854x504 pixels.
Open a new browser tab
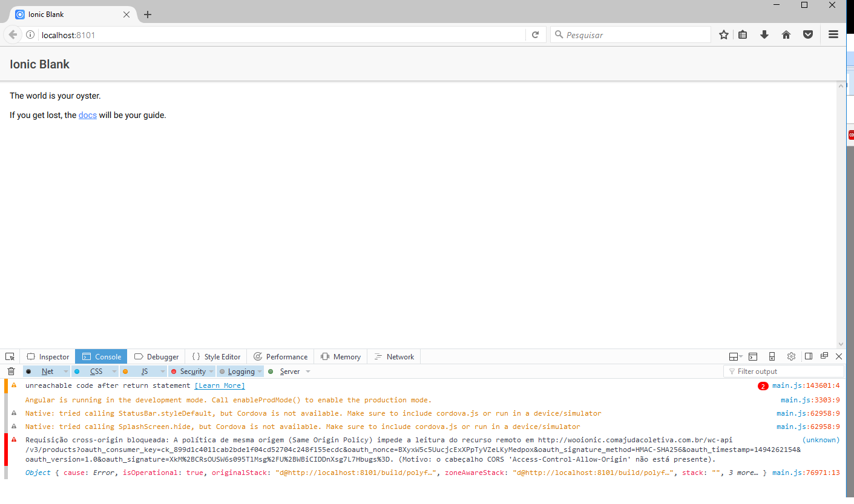point(148,15)
